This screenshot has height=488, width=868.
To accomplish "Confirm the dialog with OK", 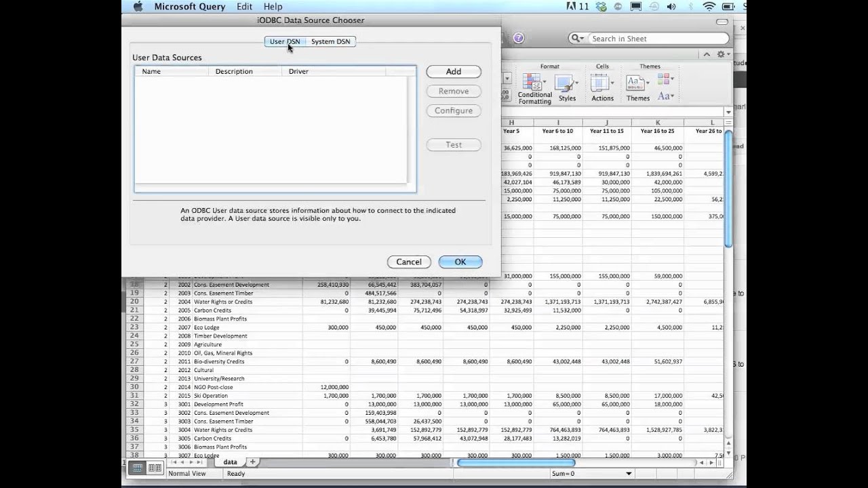I will (460, 262).
